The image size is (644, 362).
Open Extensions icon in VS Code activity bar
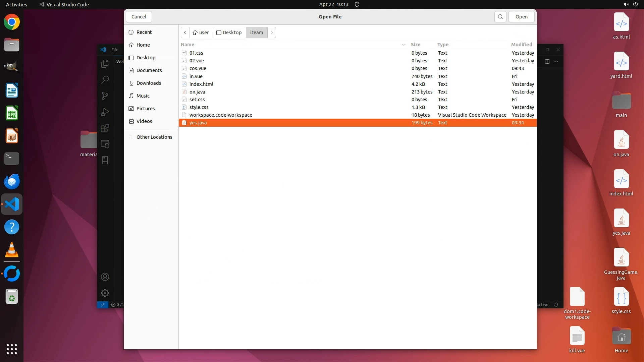pyautogui.click(x=105, y=128)
